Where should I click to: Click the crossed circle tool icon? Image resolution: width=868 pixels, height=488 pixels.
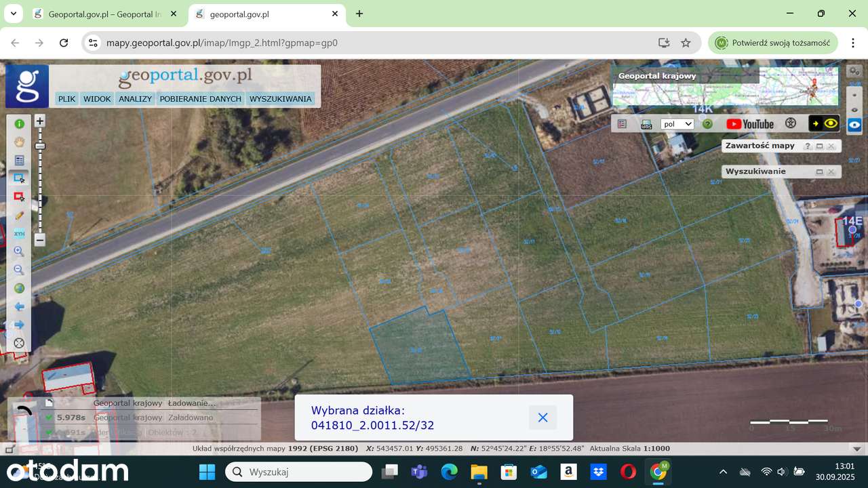click(19, 343)
